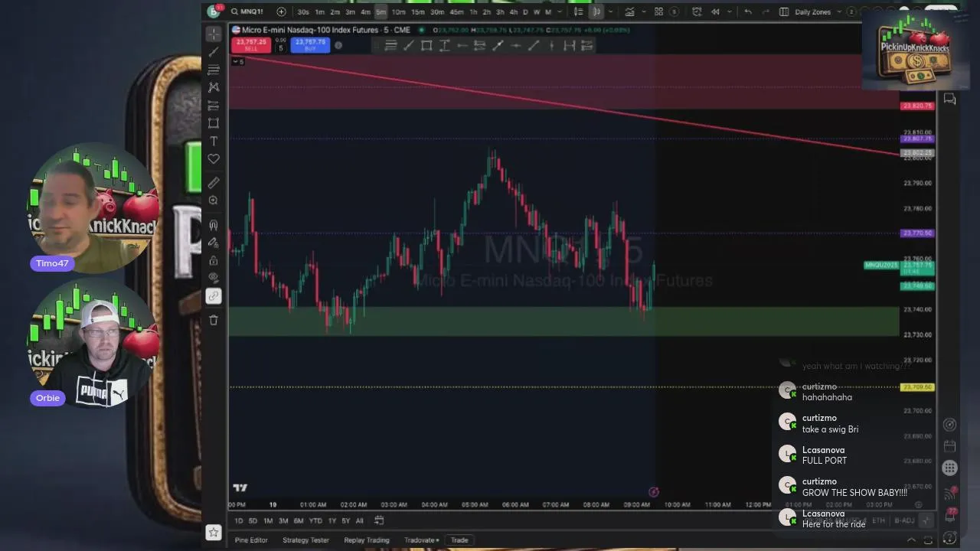Click the blue BUY price button
This screenshot has height=551, width=980.
pyautogui.click(x=310, y=44)
